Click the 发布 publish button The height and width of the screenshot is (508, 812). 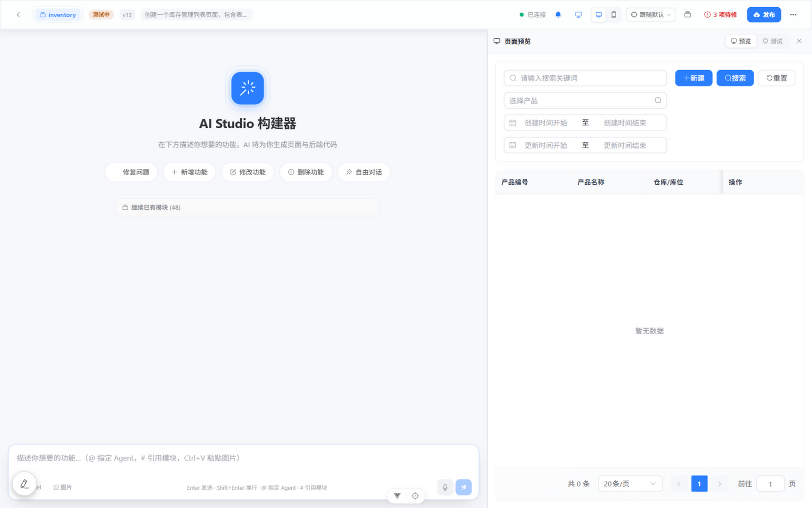click(x=764, y=15)
